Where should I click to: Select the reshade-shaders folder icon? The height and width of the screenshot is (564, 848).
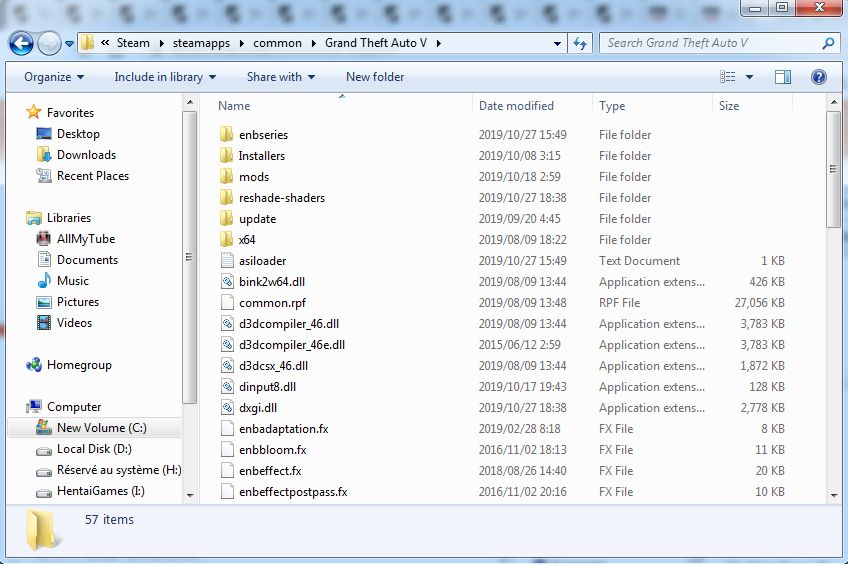[x=227, y=197]
